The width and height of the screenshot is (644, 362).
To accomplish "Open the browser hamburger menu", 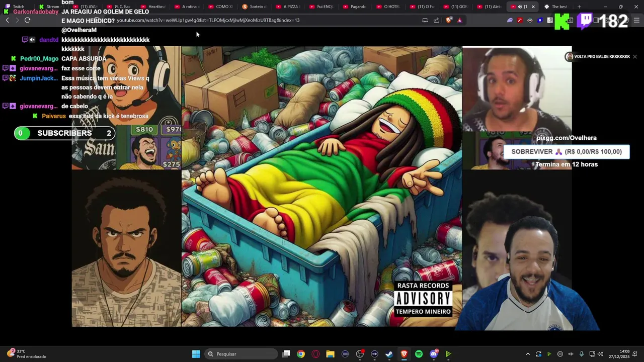I will click(x=636, y=20).
